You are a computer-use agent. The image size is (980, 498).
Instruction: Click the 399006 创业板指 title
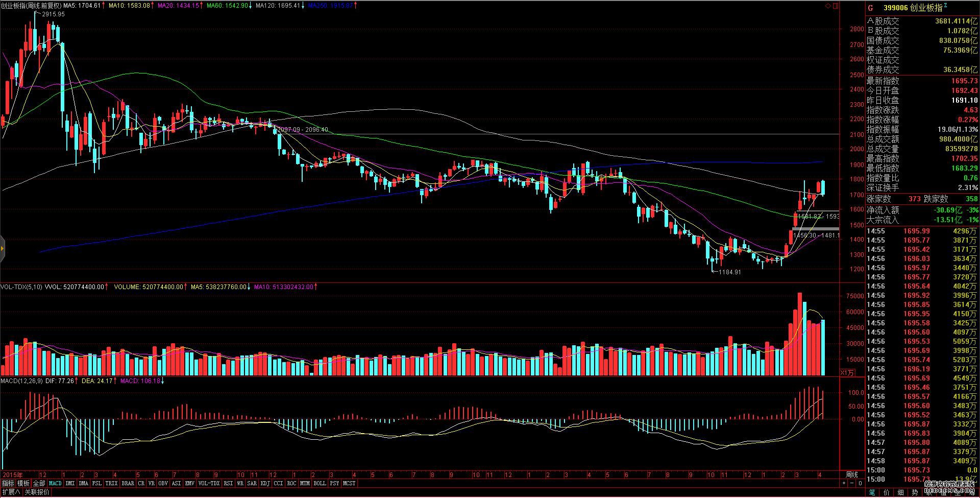(912, 8)
